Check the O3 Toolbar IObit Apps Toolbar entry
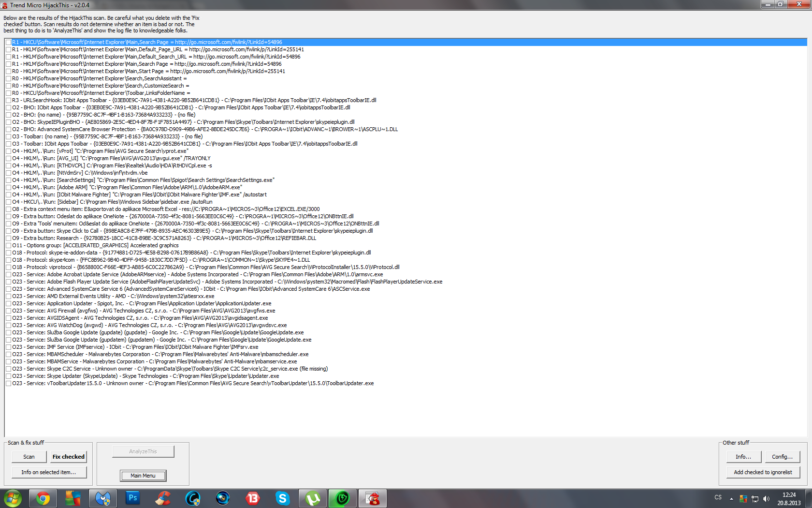The image size is (812, 508). (x=9, y=144)
